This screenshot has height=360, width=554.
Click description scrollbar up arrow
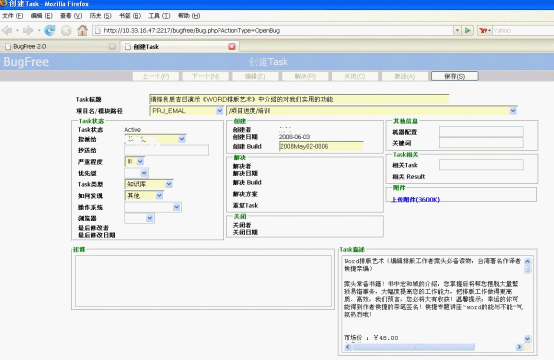click(x=528, y=261)
